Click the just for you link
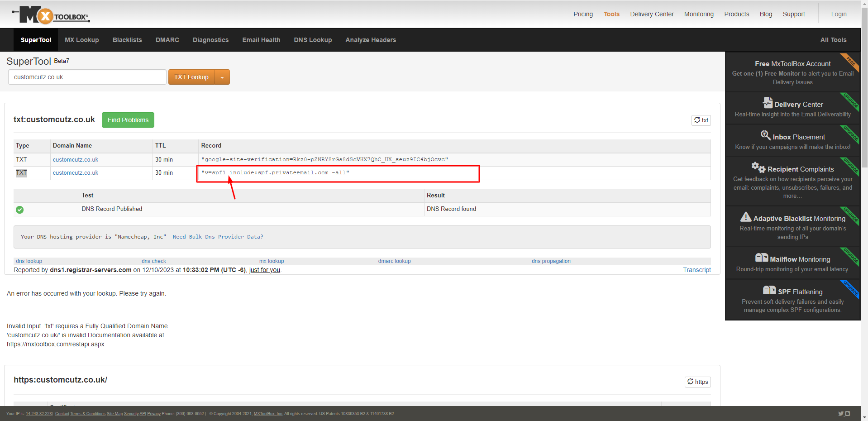This screenshot has height=421, width=868. point(265,270)
